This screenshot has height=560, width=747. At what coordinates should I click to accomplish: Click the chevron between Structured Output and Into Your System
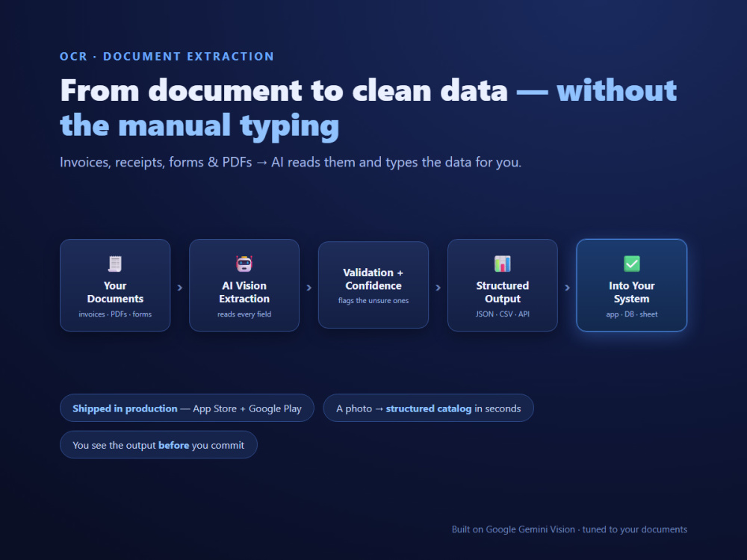pyautogui.click(x=567, y=287)
